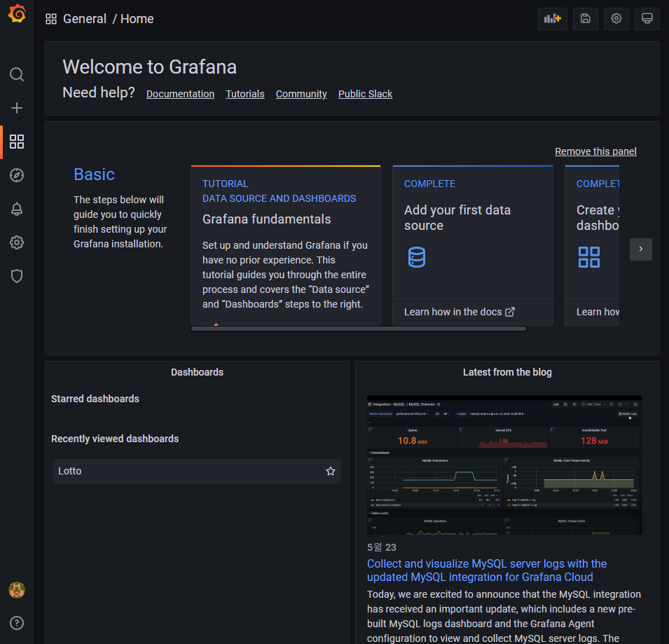Screen dimensions: 669x644
Task: Click the Add panel chart icon
Action: (x=553, y=18)
